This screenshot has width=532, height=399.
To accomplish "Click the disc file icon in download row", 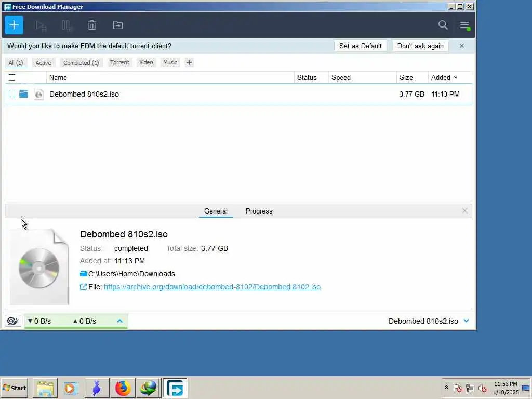I will tap(38, 94).
